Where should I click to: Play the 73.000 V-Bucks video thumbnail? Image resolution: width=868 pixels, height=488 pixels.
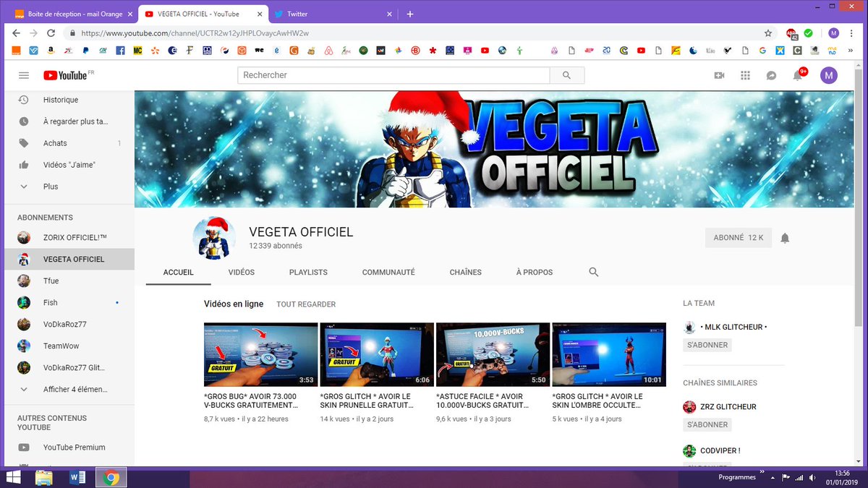pyautogui.click(x=260, y=354)
